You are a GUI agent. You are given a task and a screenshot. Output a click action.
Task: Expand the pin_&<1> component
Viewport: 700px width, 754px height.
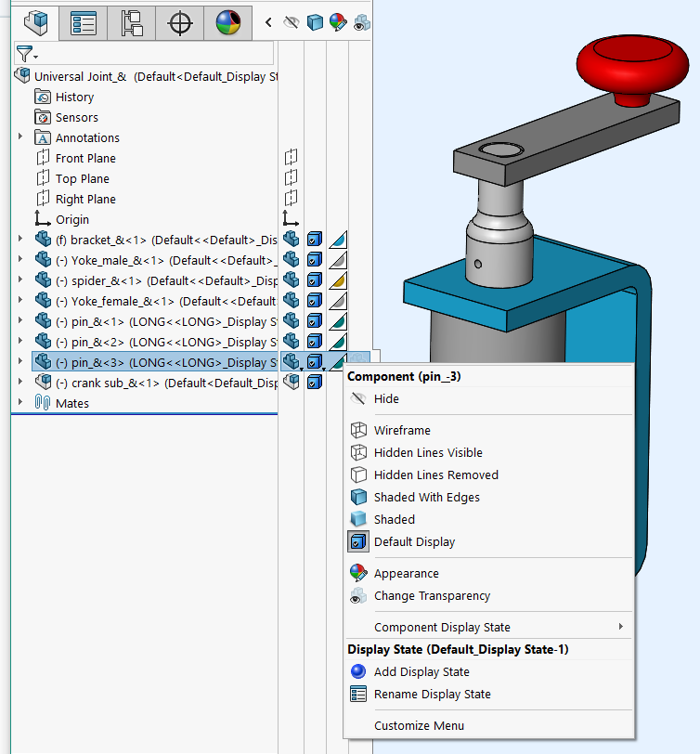coord(20,320)
